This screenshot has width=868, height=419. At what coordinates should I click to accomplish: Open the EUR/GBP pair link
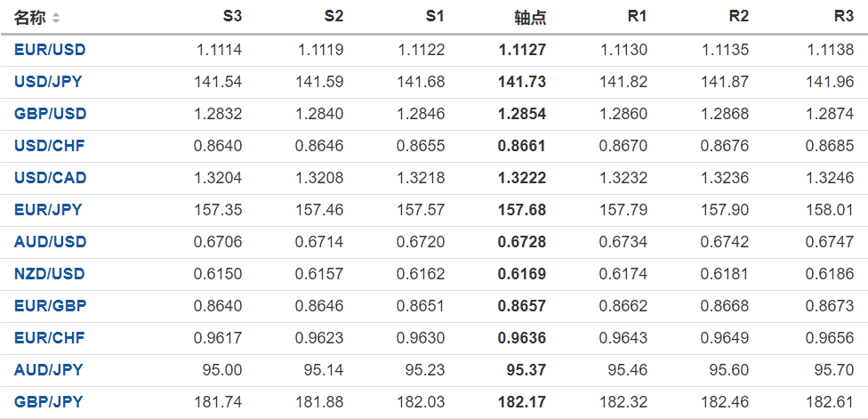[x=50, y=306]
